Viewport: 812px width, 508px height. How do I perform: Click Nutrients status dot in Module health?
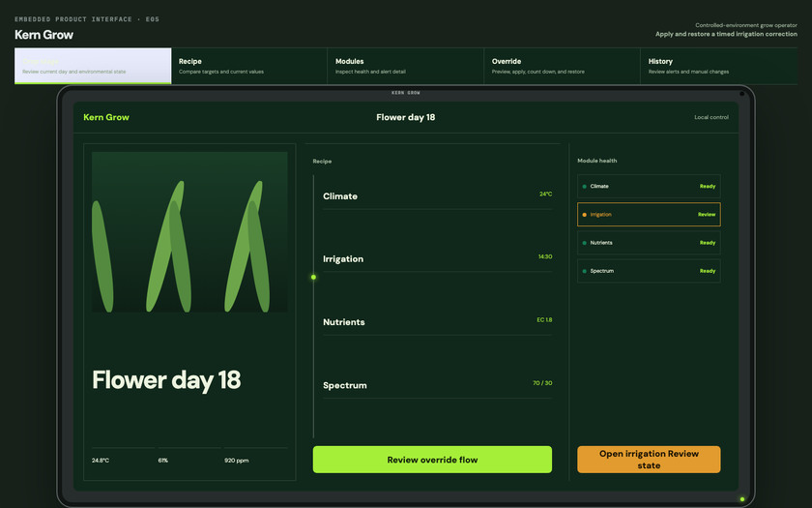(x=585, y=243)
